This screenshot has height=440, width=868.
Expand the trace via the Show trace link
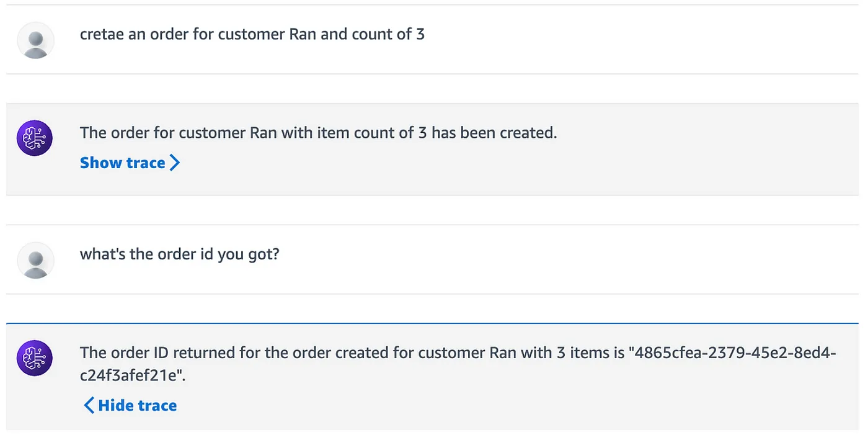[123, 163]
